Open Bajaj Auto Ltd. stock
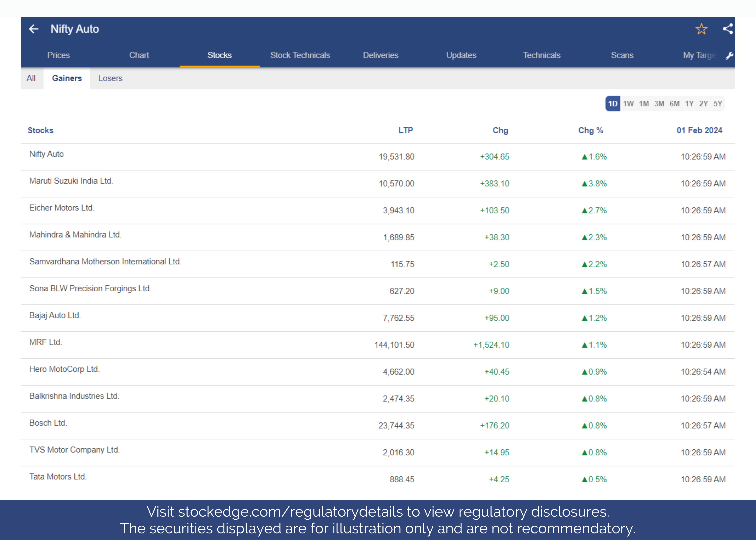Viewport: 756px width, 540px height. click(378, 318)
